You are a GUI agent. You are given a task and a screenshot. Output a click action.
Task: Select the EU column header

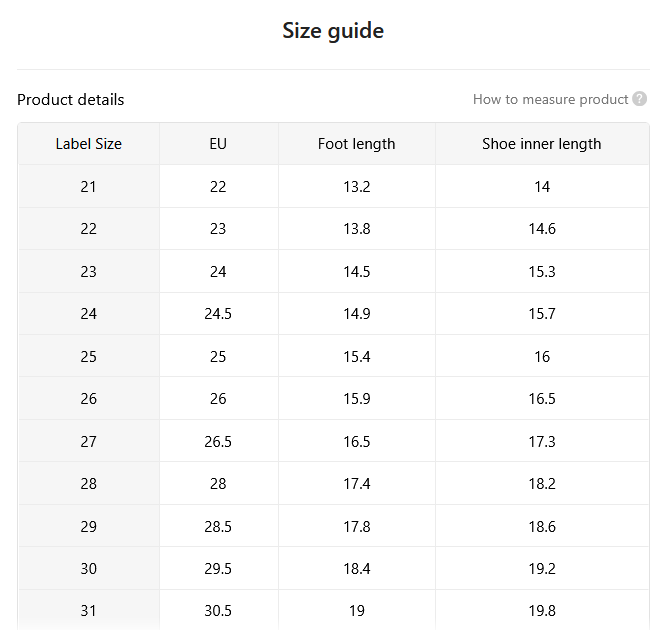(218, 144)
